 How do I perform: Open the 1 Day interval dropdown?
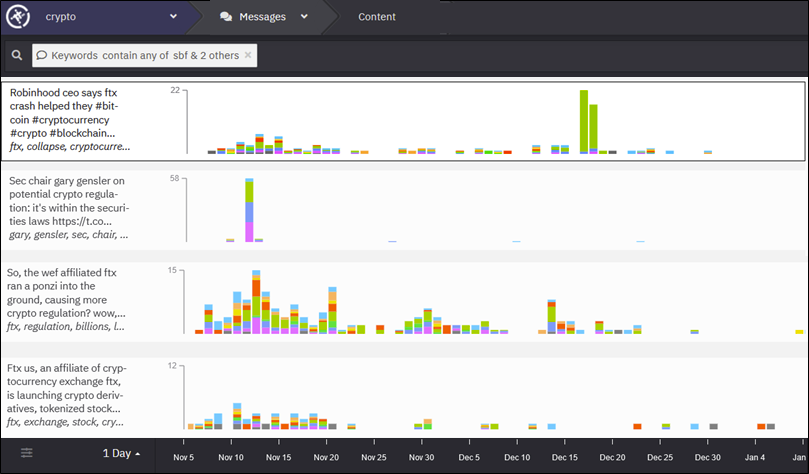pos(121,453)
